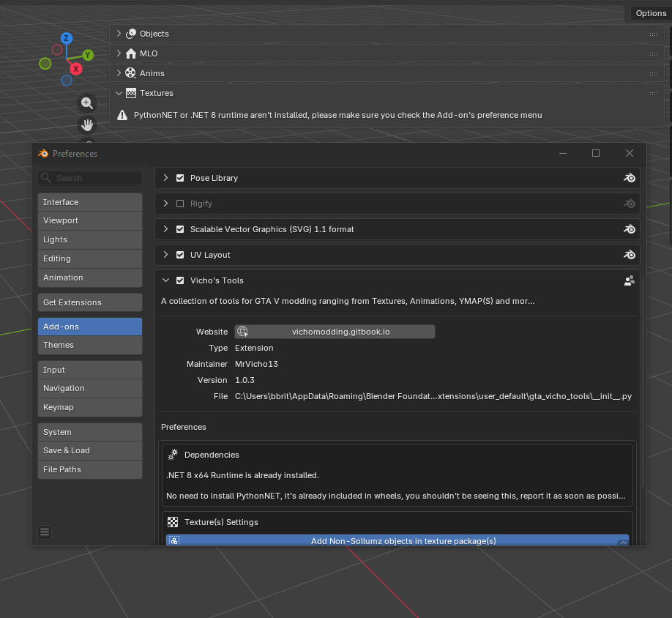
Task: Click the Blender logo beside Pose Library
Action: pyautogui.click(x=629, y=178)
